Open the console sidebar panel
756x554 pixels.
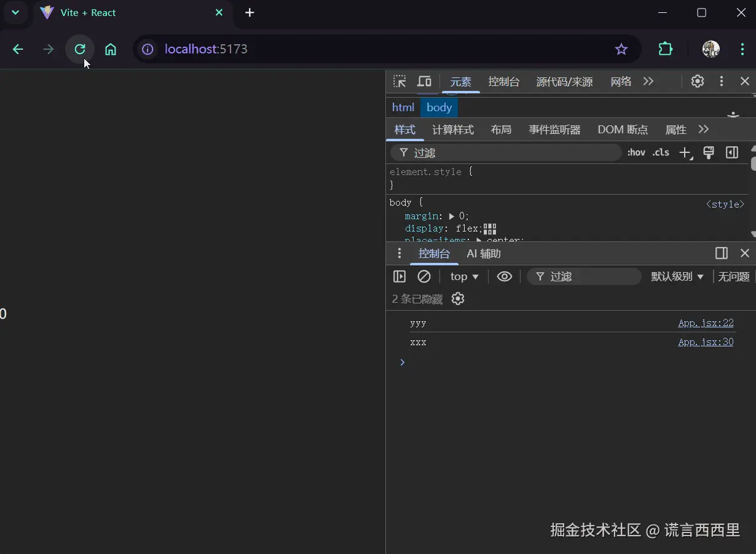pos(400,276)
